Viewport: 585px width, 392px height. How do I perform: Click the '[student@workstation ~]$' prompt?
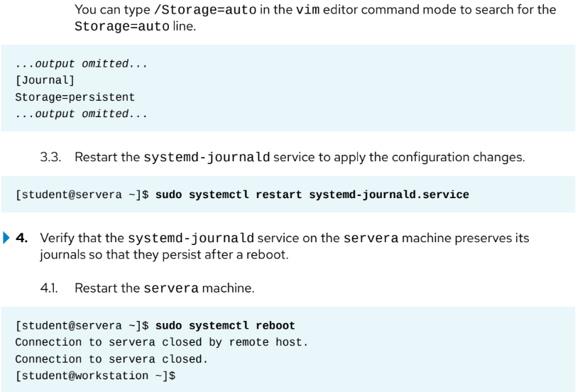point(95,376)
